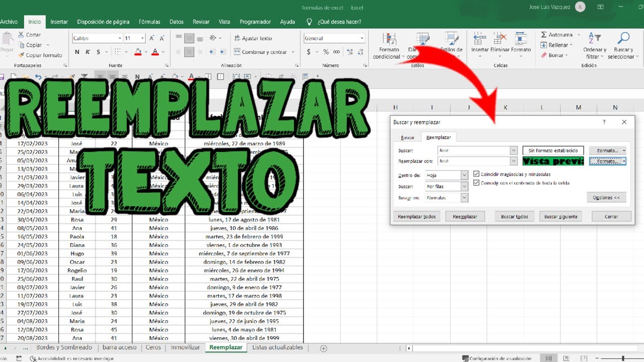This screenshot has width=644, height=362.
Task: Open the font size 11 dropdown
Action: point(143,38)
